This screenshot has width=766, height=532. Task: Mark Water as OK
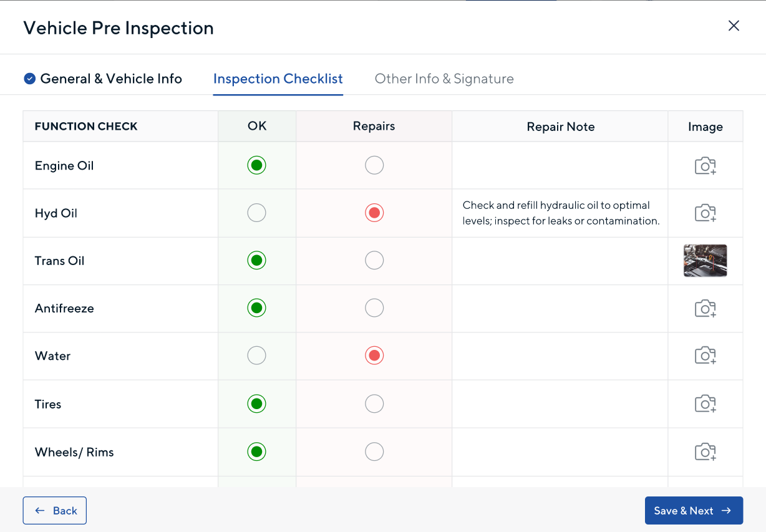click(x=256, y=355)
